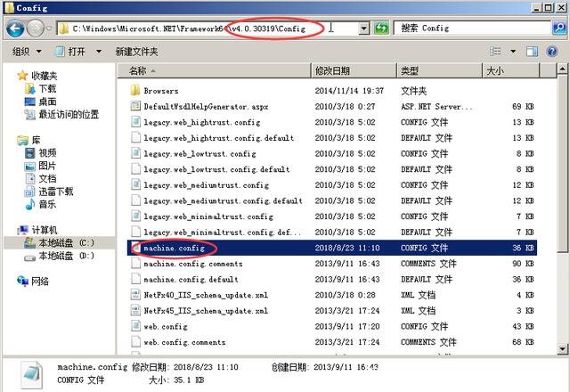This screenshot has width=570, height=392.
Task: Click the vertical scrollbar thumb
Action: click(x=562, y=164)
